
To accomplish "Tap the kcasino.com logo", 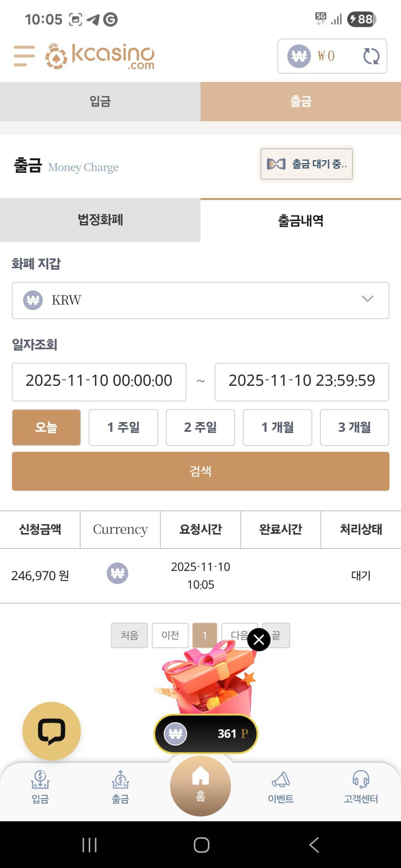I will (100, 56).
